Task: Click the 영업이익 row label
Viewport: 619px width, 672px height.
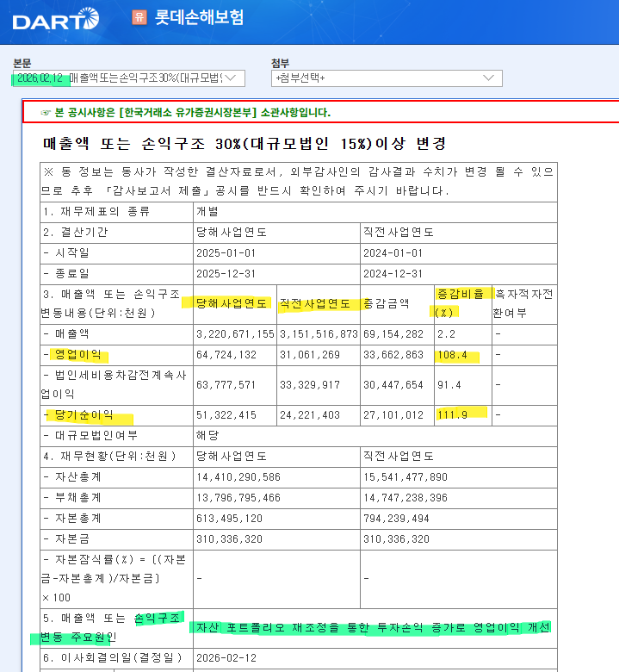Action: coord(78,355)
